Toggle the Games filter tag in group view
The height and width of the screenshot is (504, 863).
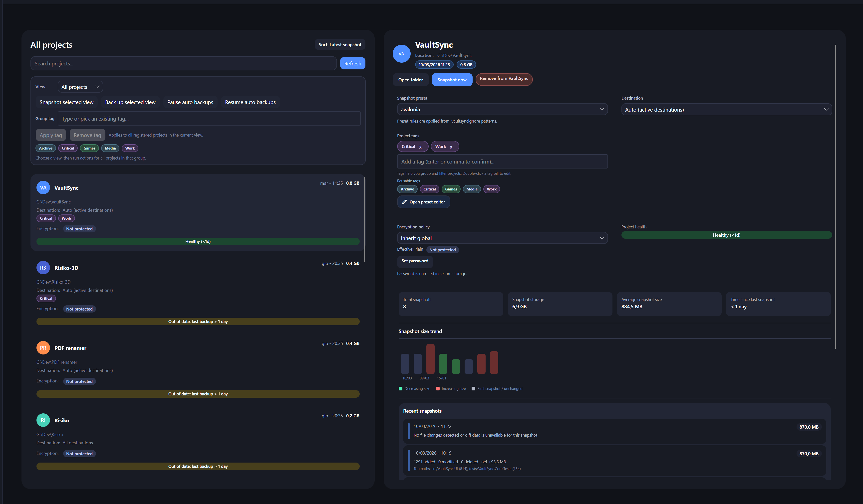pyautogui.click(x=89, y=148)
